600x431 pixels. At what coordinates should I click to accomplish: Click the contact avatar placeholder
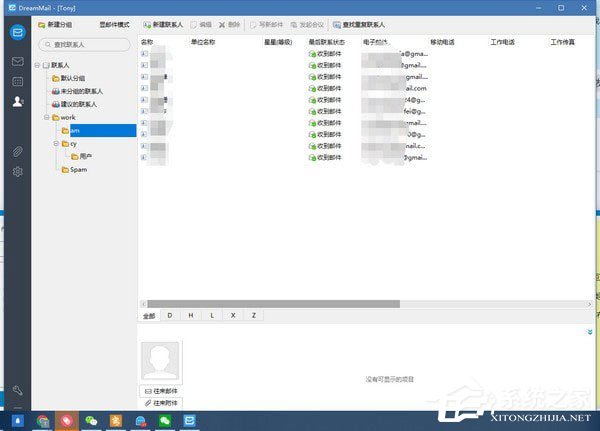(160, 361)
